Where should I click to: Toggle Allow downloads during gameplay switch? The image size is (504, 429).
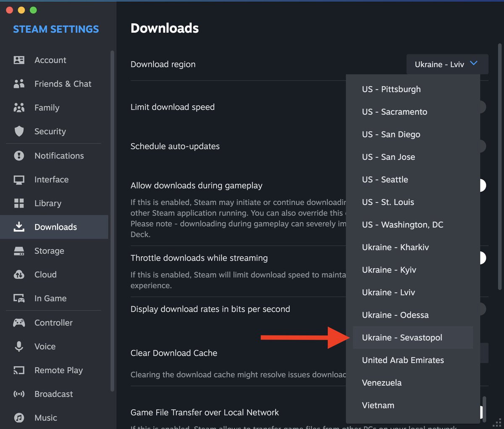(x=482, y=185)
